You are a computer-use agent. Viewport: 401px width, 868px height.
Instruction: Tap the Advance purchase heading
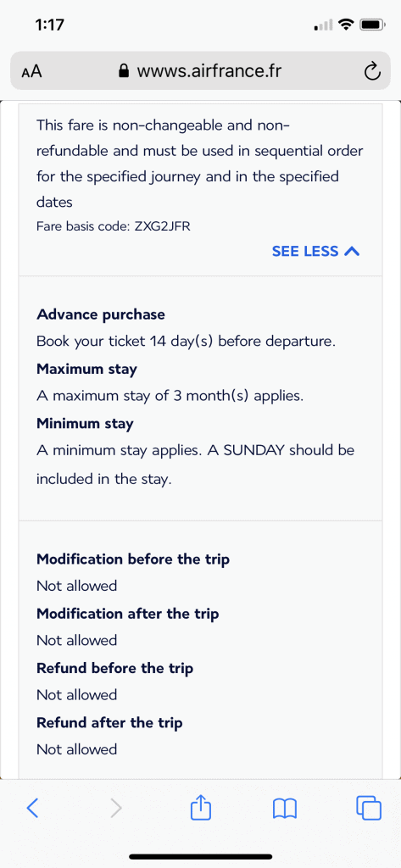pos(101,315)
